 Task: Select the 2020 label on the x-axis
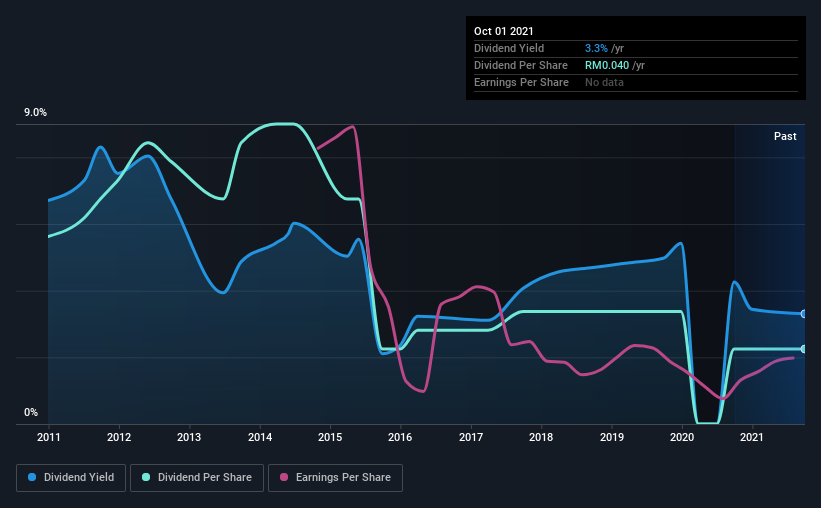[x=682, y=437]
